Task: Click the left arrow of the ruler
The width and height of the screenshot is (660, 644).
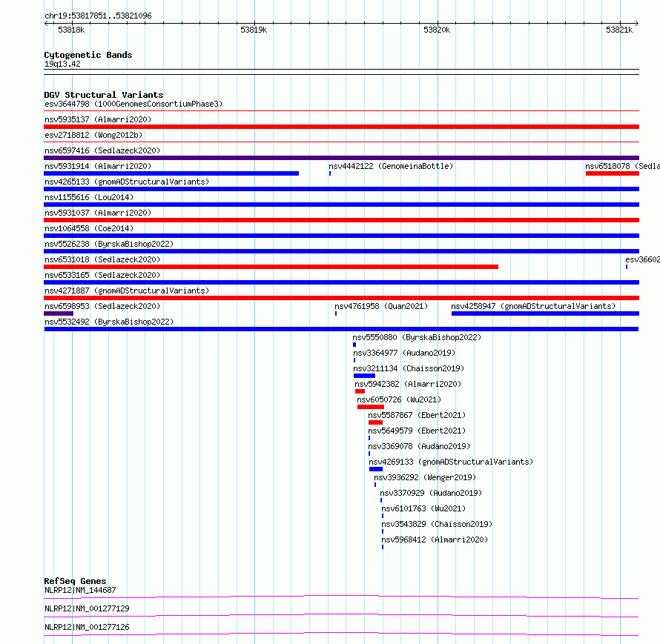Action: coord(46,24)
